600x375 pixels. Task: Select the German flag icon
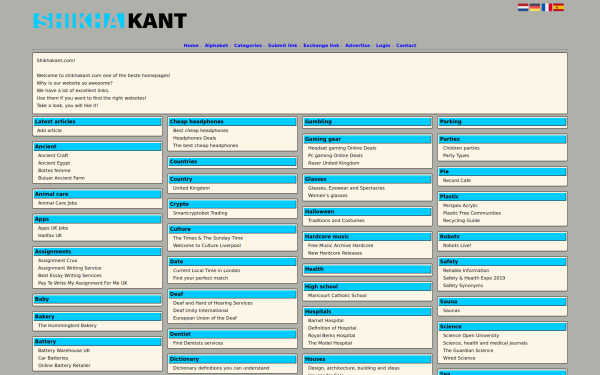point(535,7)
